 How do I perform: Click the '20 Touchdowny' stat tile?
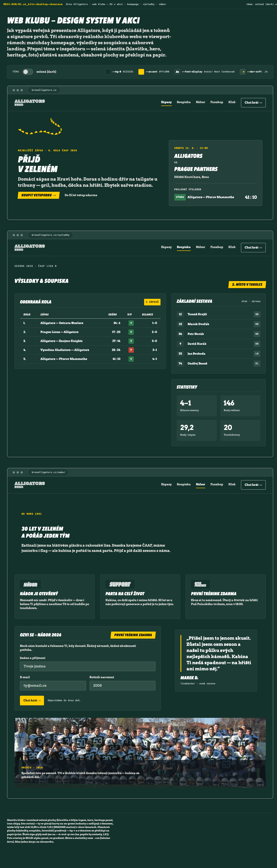(240, 431)
